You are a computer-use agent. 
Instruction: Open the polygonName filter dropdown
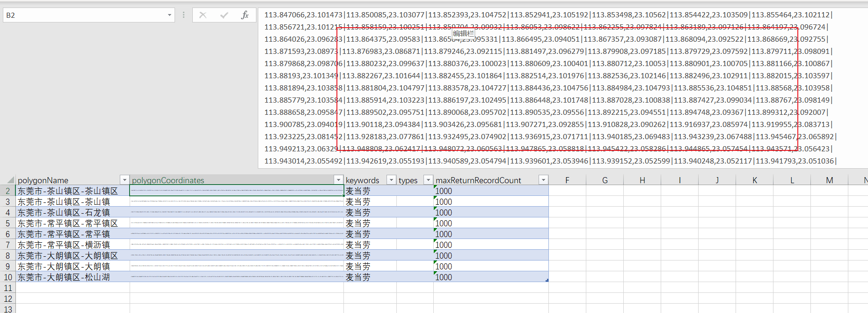[x=124, y=180]
